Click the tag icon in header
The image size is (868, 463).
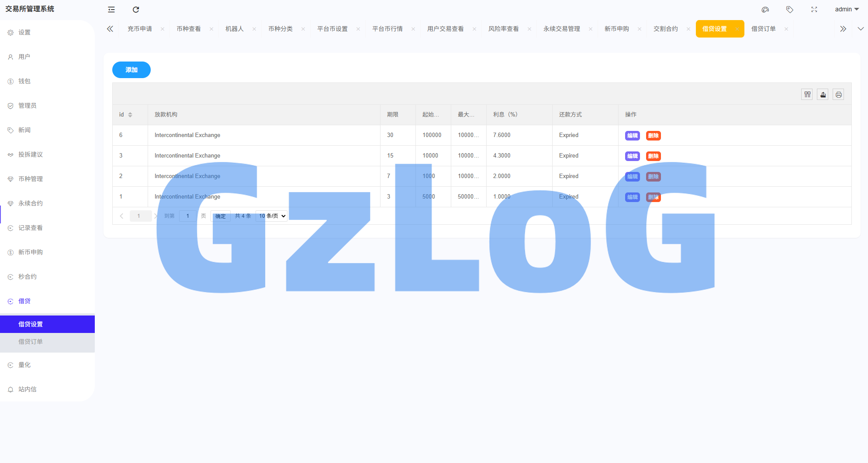[x=789, y=10]
